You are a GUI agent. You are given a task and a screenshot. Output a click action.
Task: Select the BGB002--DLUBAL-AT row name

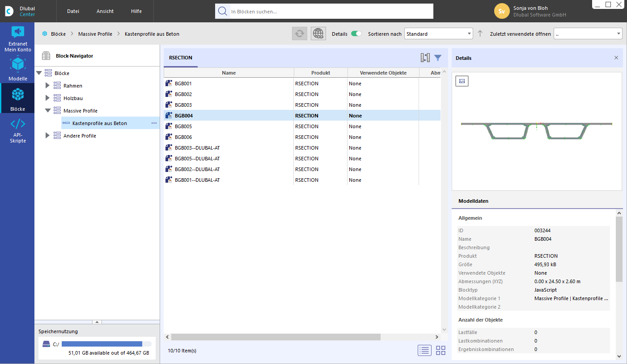click(197, 169)
